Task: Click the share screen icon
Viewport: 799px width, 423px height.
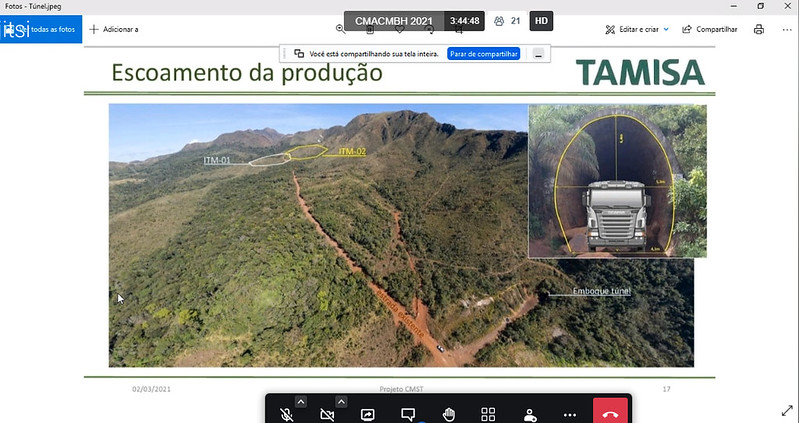Action: pyautogui.click(x=368, y=413)
